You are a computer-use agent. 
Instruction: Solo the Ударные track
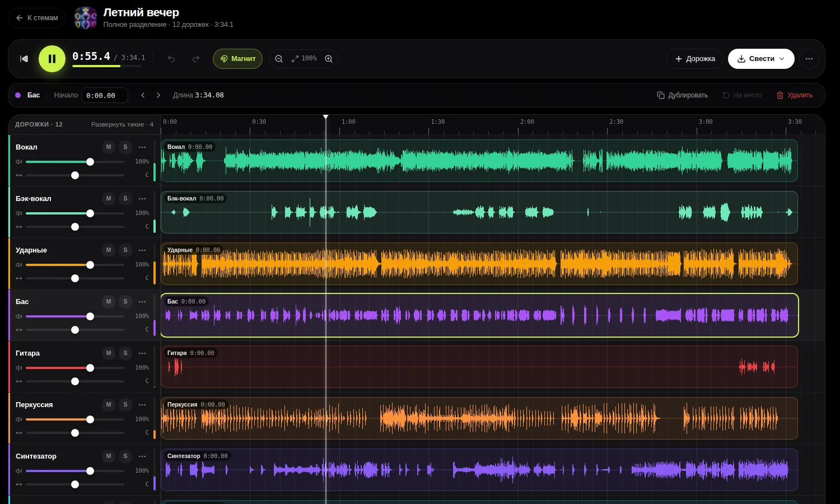(125, 250)
